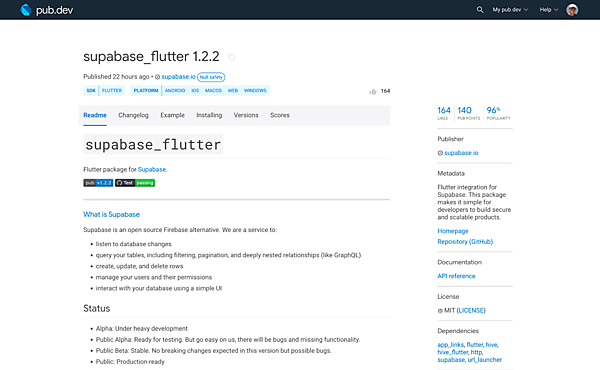Open the Scores tab
The width and height of the screenshot is (600, 370).
coord(280,115)
